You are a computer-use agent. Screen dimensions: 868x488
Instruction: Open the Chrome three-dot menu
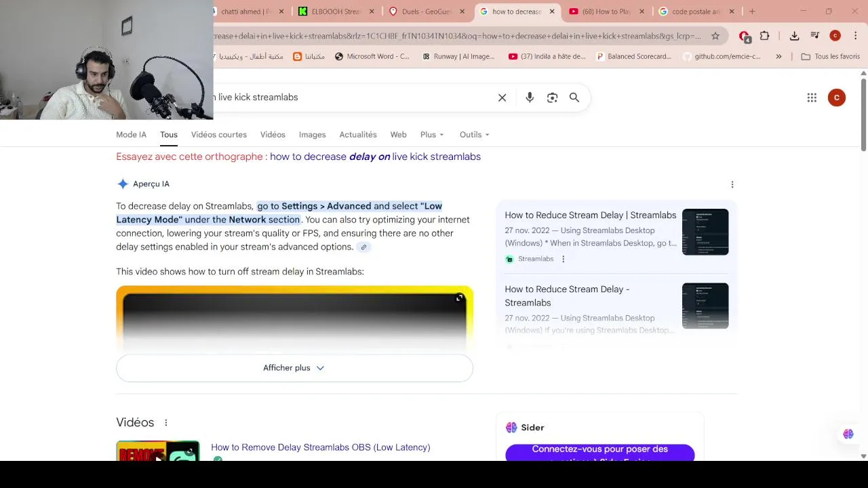pos(855,36)
